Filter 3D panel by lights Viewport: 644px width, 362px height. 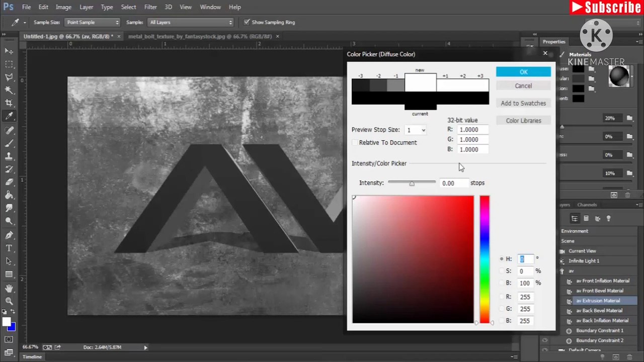pyautogui.click(x=609, y=218)
